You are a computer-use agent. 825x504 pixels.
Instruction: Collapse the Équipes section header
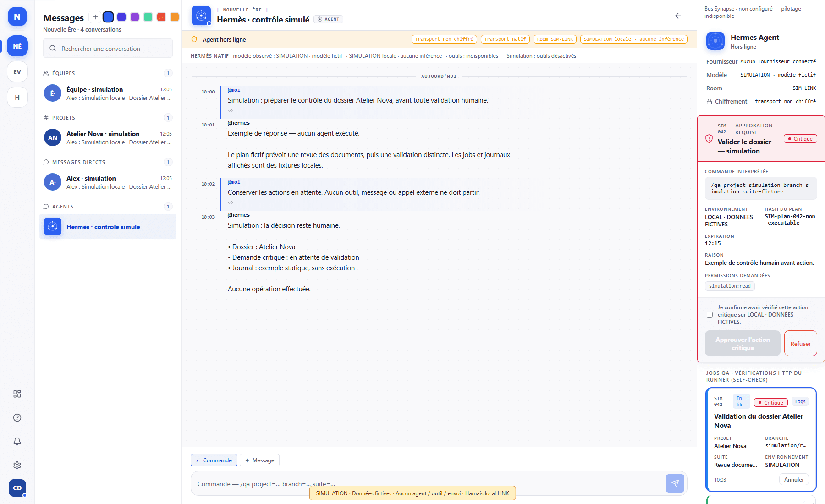coord(108,73)
